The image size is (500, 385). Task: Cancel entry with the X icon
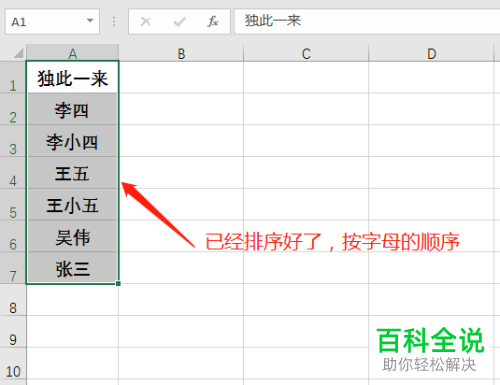click(x=146, y=22)
